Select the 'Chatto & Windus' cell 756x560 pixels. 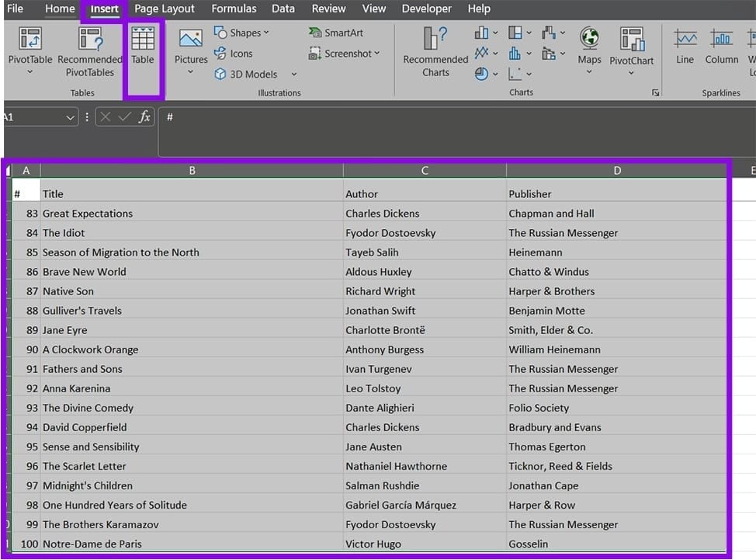click(616, 272)
